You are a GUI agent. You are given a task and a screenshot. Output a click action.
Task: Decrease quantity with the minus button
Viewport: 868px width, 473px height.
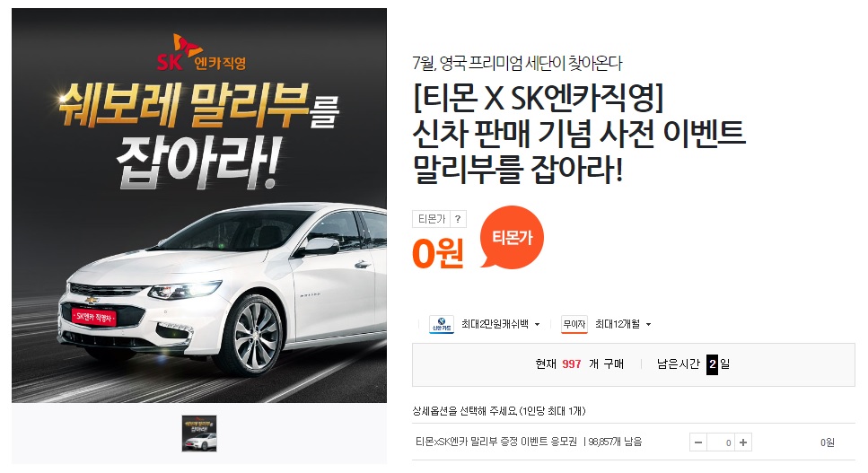click(698, 442)
